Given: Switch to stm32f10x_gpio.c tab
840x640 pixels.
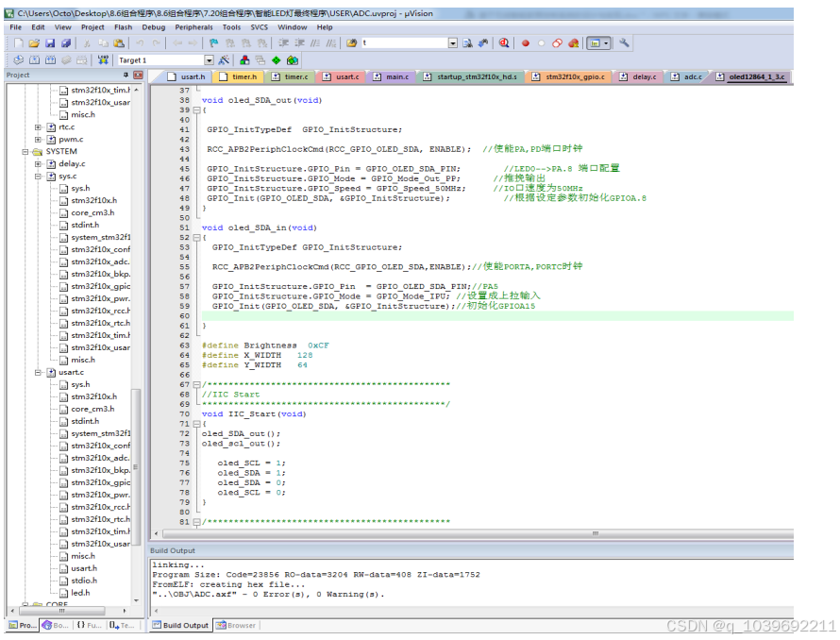Looking at the screenshot, I should click(x=568, y=77).
